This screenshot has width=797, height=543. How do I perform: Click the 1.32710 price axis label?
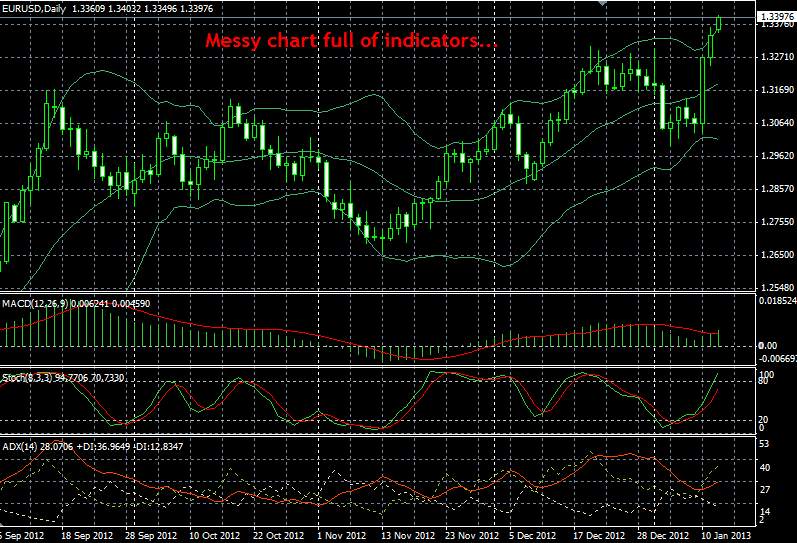tap(777, 57)
